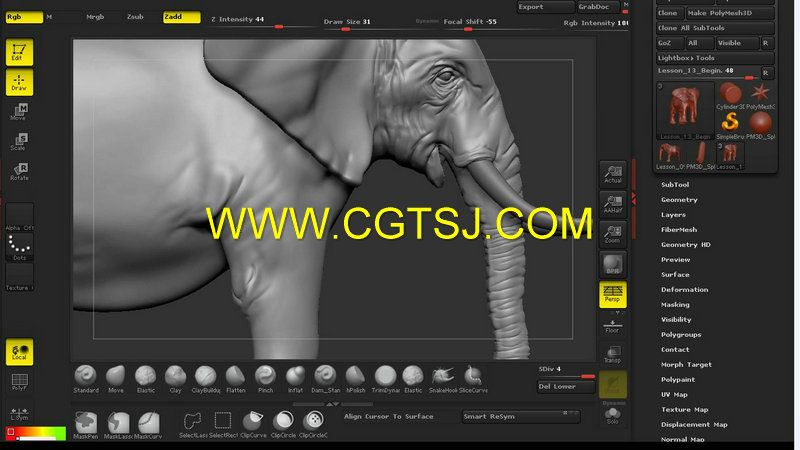Expand the Deformation section
This screenshot has height=450, width=800.
[685, 289]
